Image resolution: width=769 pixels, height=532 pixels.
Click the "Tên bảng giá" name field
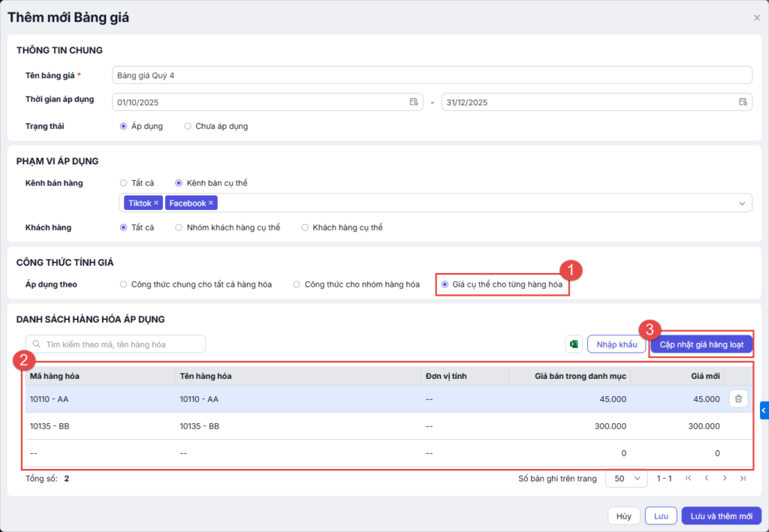point(431,75)
